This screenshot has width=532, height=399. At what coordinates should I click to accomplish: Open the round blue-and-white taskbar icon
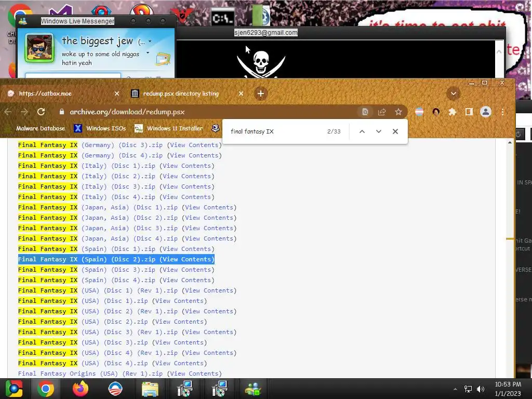pyautogui.click(x=115, y=389)
